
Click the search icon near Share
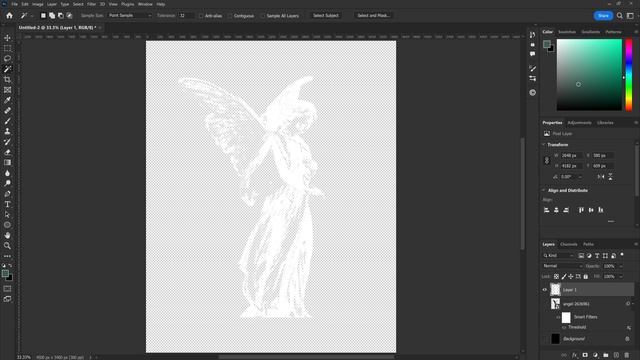[x=620, y=16]
